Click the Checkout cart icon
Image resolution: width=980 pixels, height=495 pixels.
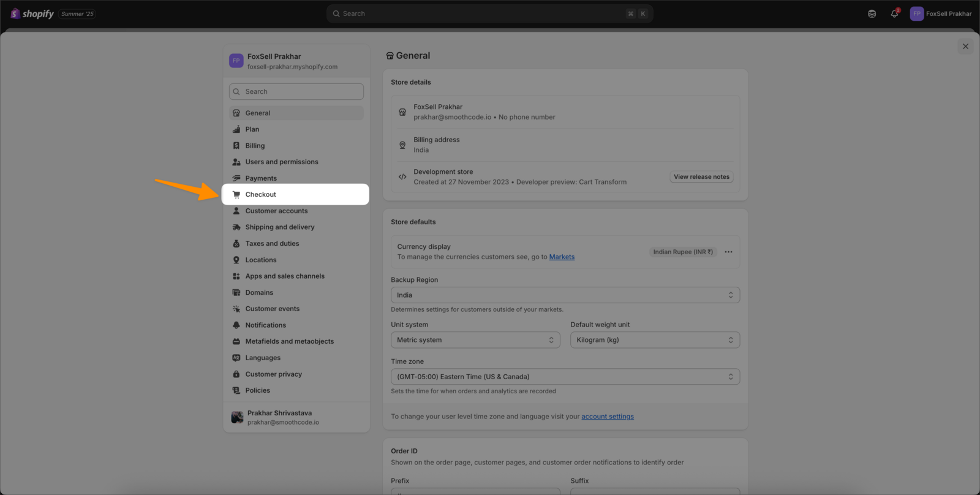point(236,195)
